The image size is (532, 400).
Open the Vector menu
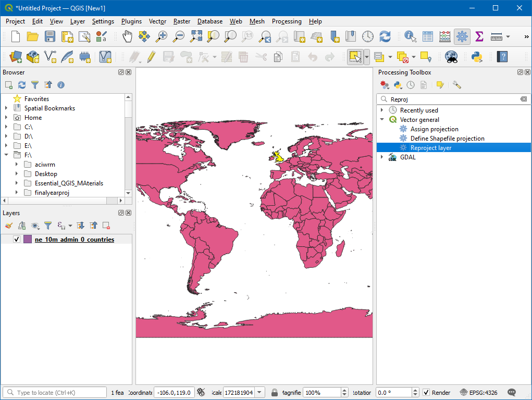click(157, 21)
